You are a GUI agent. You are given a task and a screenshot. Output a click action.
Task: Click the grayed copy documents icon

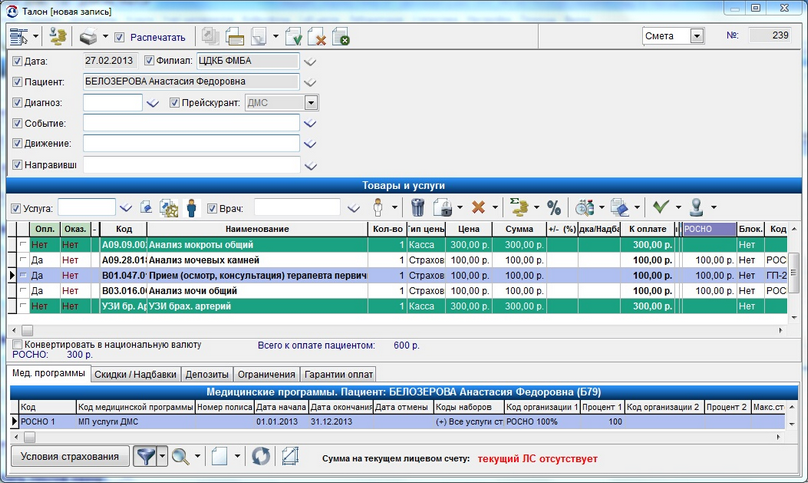tap(210, 37)
